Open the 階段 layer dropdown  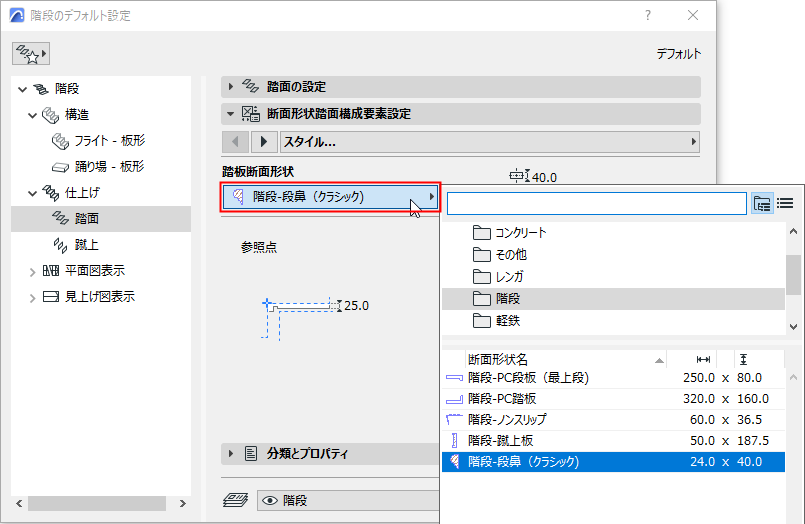click(348, 501)
